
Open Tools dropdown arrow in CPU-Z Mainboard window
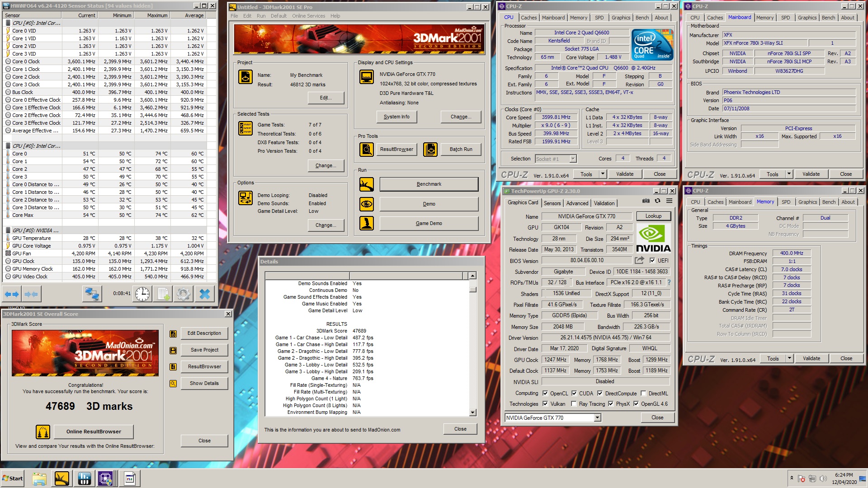click(789, 174)
